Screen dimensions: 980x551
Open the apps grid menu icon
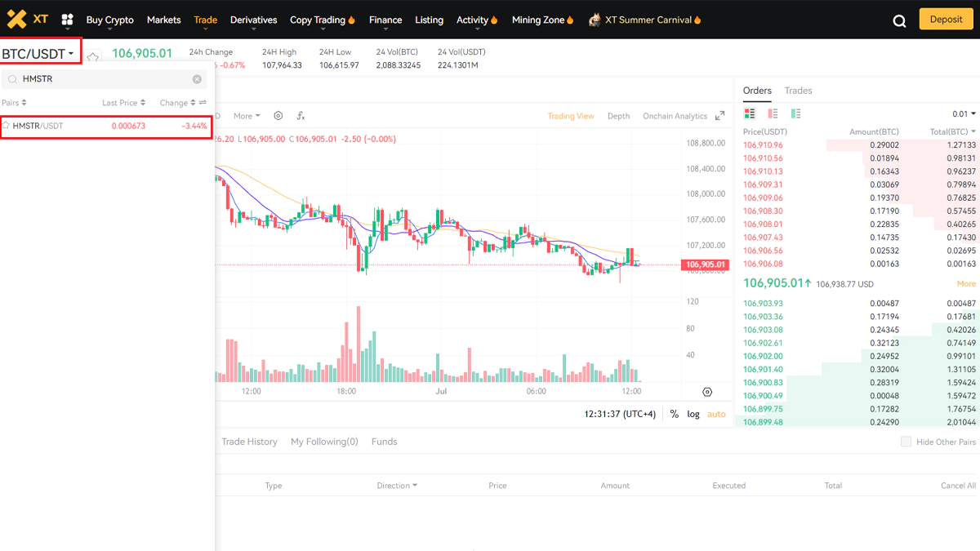tap(67, 20)
